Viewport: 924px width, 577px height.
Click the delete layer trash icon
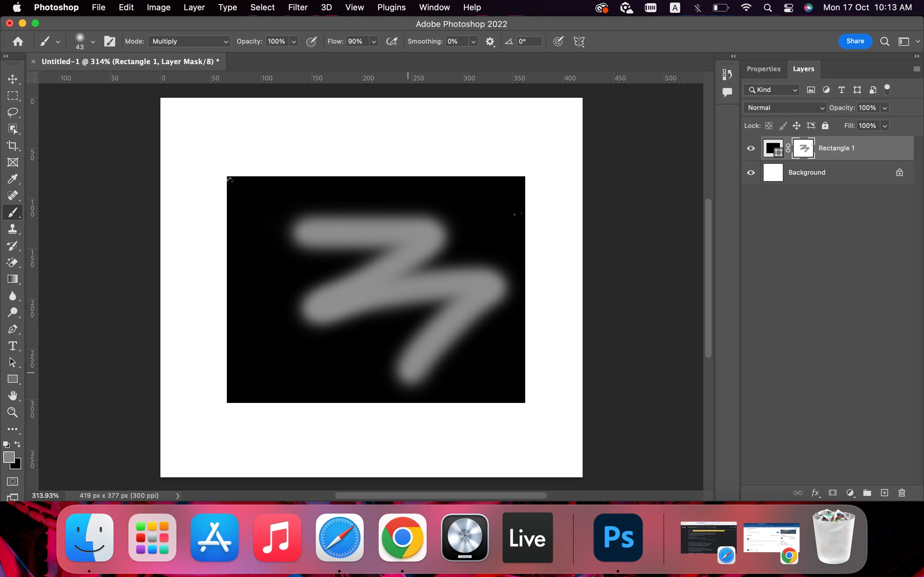click(902, 493)
